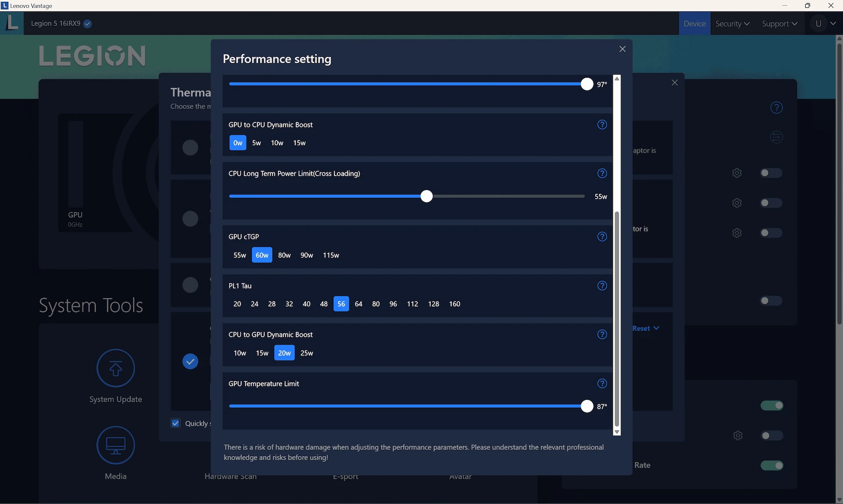Viewport: 843px width, 504px height.
Task: Toggle third switch in right background panel
Action: coord(771,233)
